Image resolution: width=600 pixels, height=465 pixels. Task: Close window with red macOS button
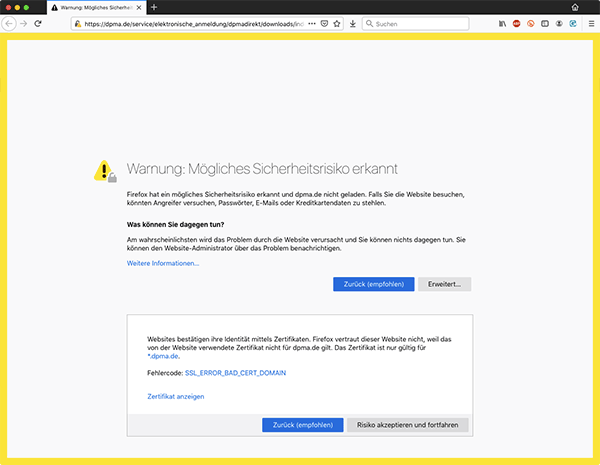pos(8,7)
